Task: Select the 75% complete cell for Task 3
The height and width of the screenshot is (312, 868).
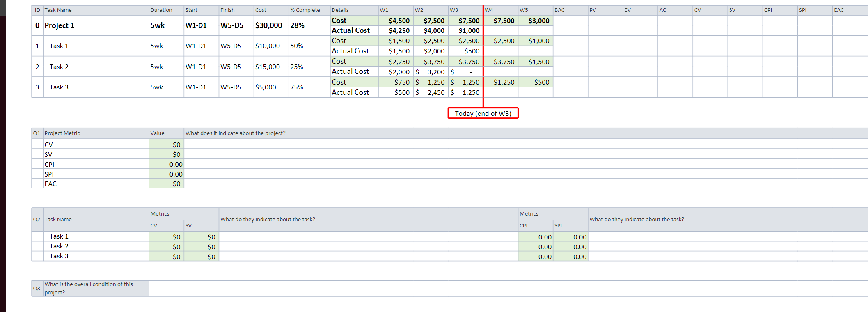Action: coord(309,87)
